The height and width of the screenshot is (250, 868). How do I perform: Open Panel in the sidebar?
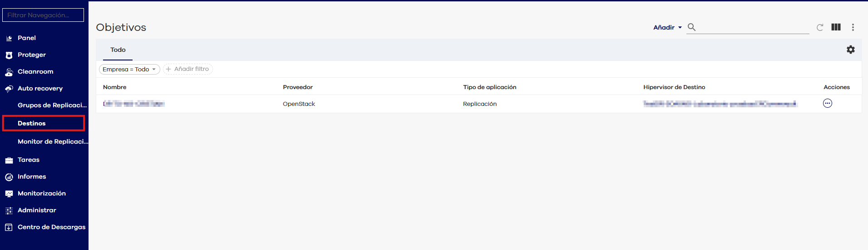pos(26,38)
